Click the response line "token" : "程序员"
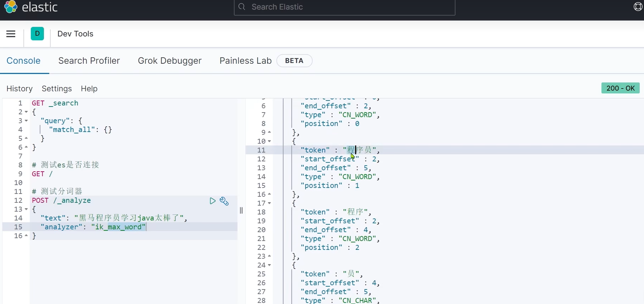 click(340, 150)
